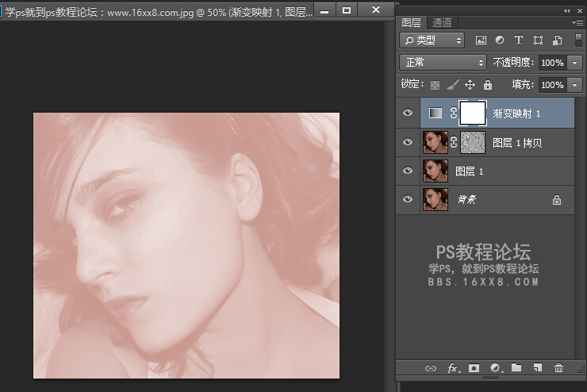Create a new group with the folder icon
This screenshot has height=392, width=587.
click(x=516, y=368)
